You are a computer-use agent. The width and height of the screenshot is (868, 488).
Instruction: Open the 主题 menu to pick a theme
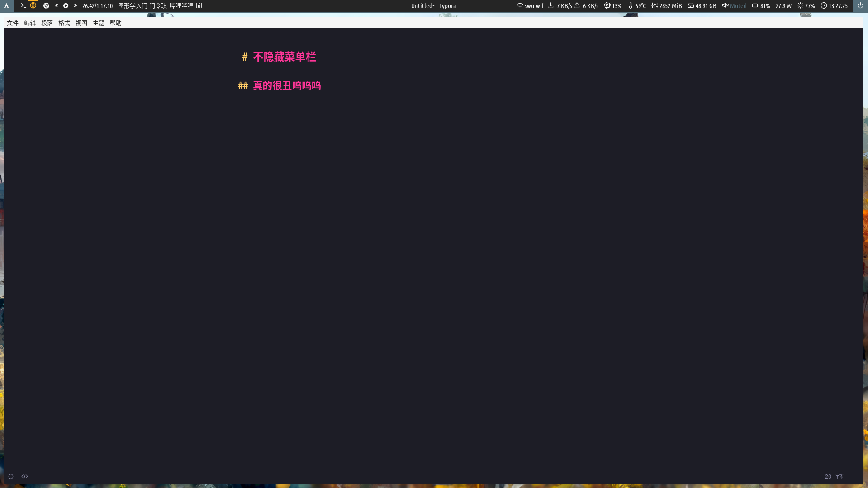point(99,23)
